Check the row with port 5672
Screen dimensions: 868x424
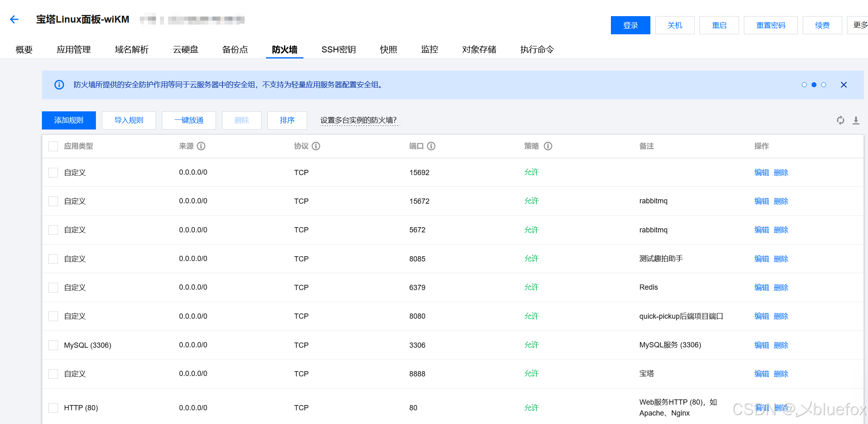tap(53, 230)
